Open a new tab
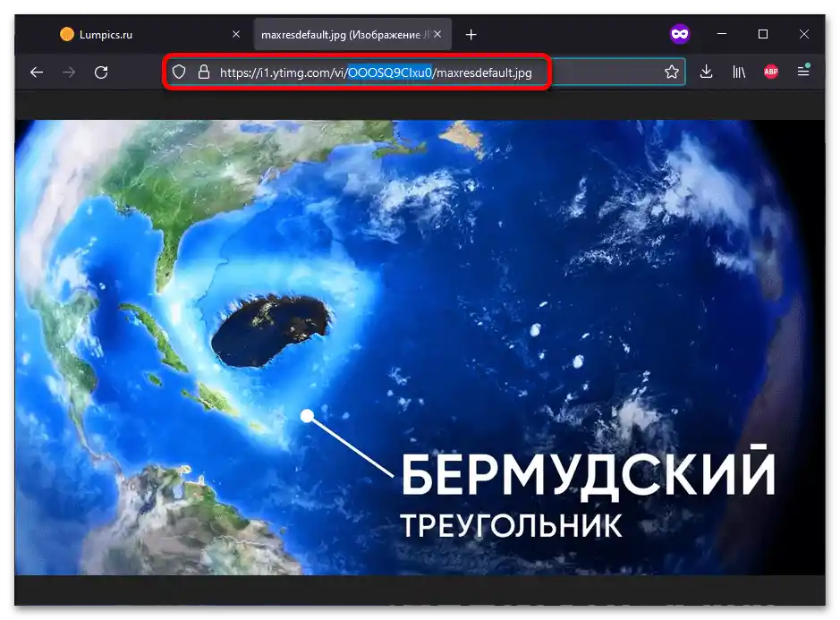The width and height of the screenshot is (840, 620). (x=471, y=35)
